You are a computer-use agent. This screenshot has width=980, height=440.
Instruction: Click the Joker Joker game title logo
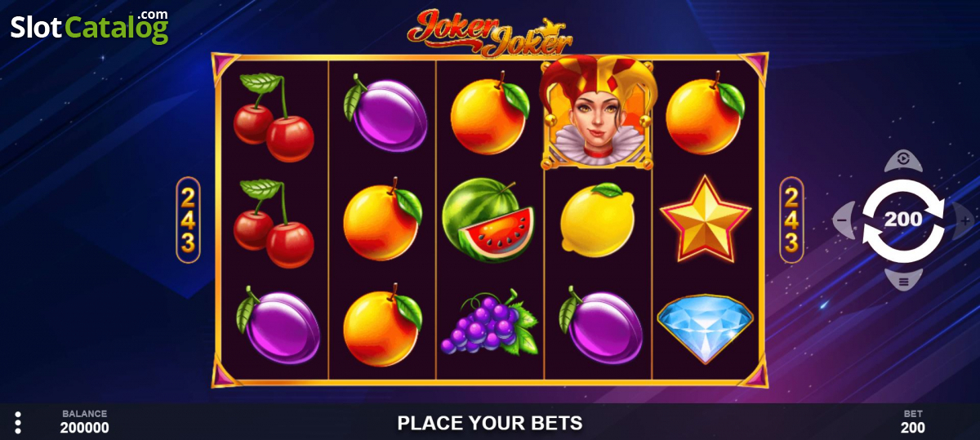490,33
